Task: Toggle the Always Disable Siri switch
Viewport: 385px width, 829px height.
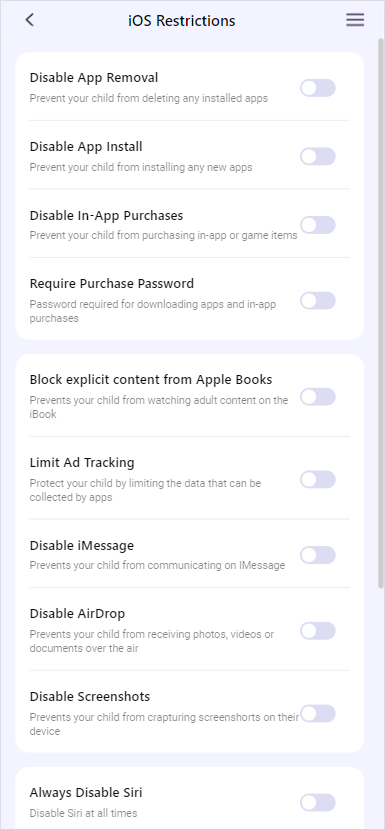Action: [318, 803]
